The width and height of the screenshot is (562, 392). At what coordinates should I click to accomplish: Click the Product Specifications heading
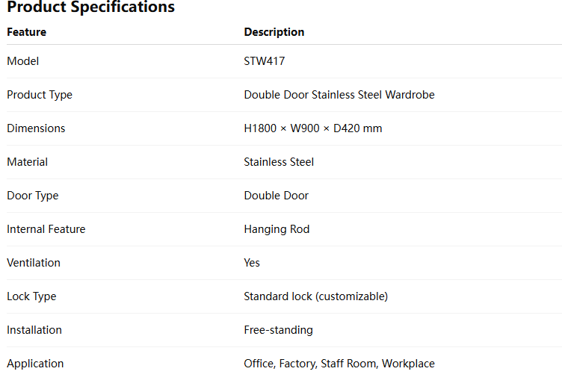(x=90, y=7)
